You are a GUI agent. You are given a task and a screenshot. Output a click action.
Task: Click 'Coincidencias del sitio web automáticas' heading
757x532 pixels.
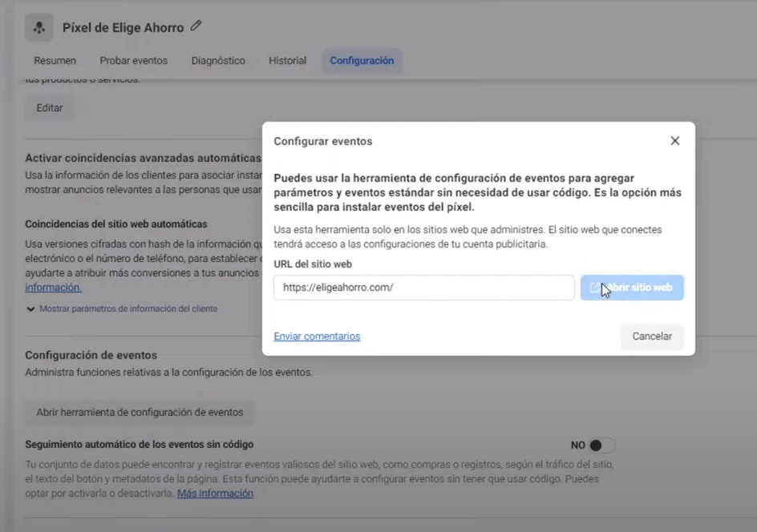pyautogui.click(x=115, y=224)
